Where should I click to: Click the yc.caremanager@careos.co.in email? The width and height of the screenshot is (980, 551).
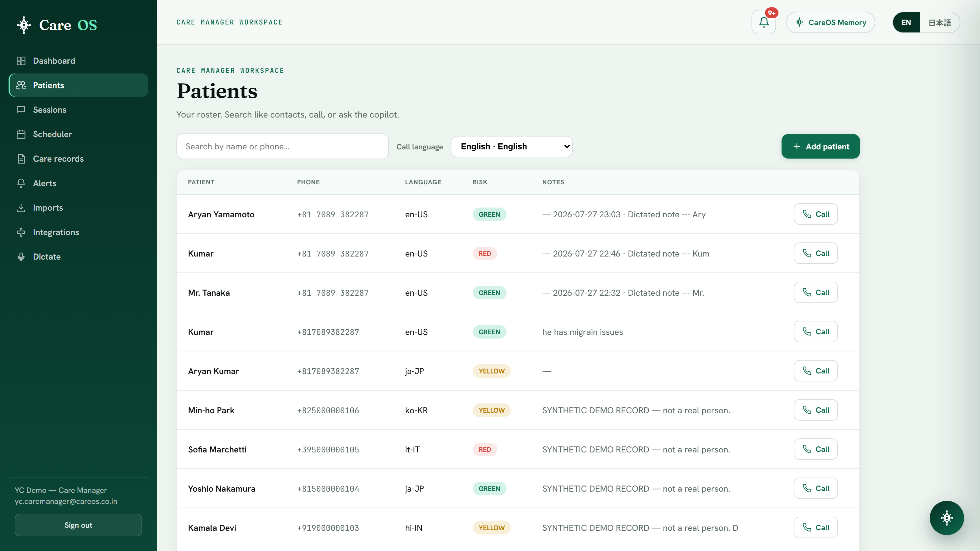tap(66, 501)
